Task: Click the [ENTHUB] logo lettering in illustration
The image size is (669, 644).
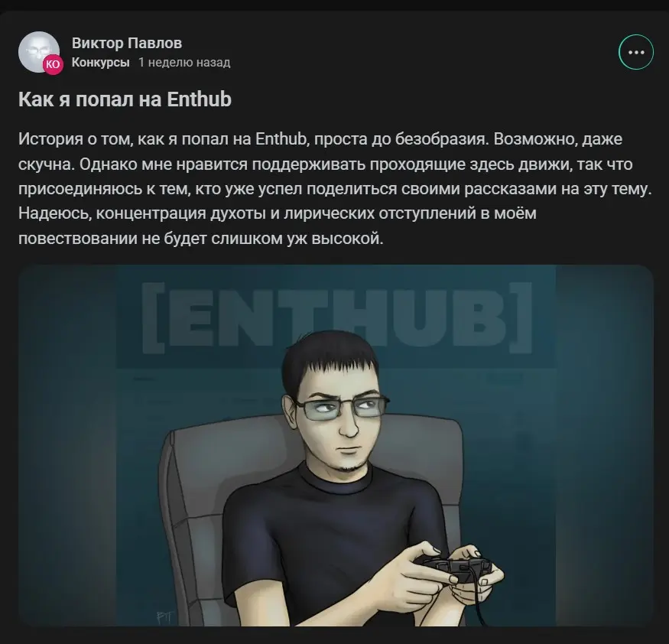Action: [x=336, y=317]
